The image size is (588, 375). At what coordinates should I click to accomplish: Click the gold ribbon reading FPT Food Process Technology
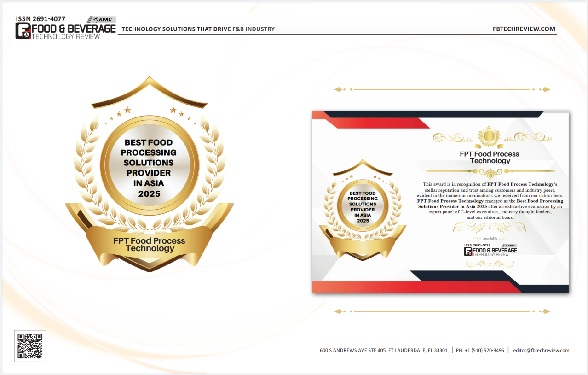(150, 245)
